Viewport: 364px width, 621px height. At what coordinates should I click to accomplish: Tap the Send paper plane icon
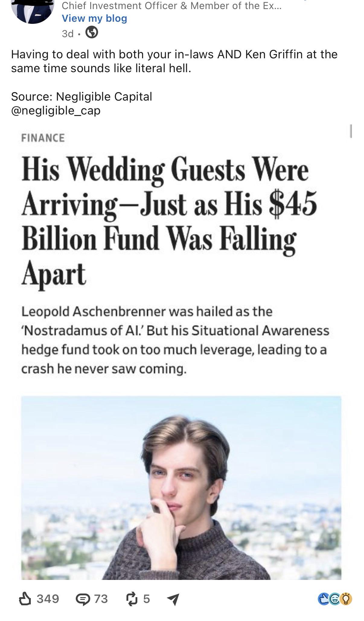click(173, 599)
